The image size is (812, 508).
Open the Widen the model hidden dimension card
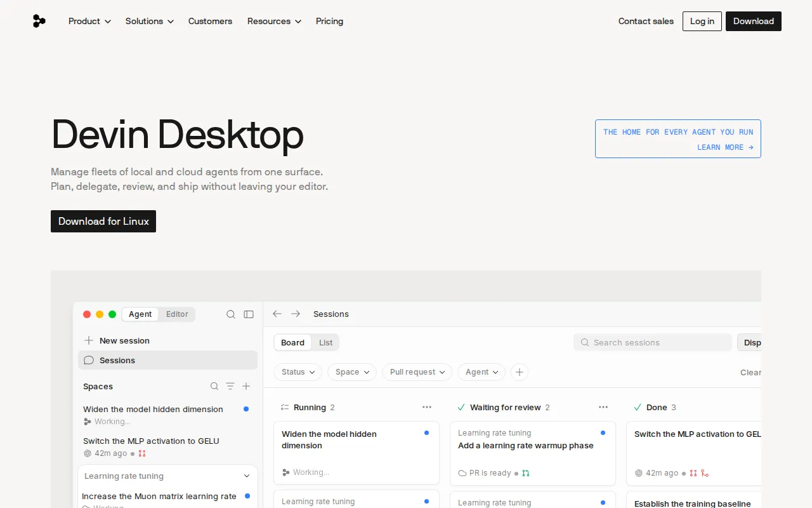pyautogui.click(x=357, y=453)
